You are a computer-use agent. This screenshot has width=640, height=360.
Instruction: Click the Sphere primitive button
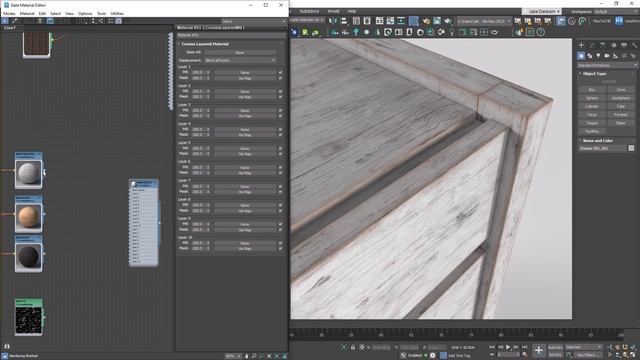coord(592,98)
